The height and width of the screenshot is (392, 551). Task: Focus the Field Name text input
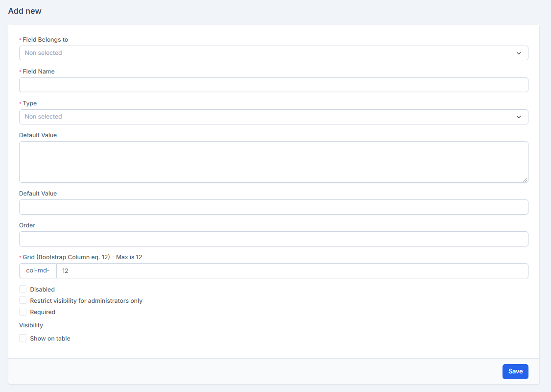[273, 85]
